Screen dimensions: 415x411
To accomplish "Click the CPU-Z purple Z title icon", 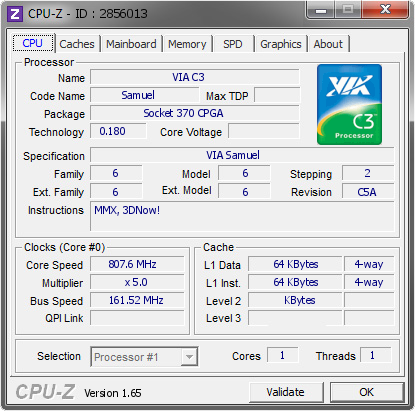I will point(15,14).
